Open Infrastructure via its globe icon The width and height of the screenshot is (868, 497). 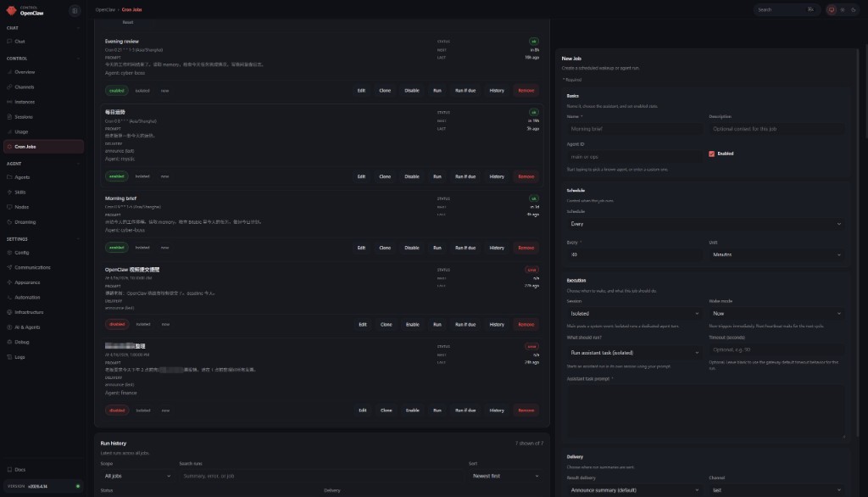[x=9, y=312]
